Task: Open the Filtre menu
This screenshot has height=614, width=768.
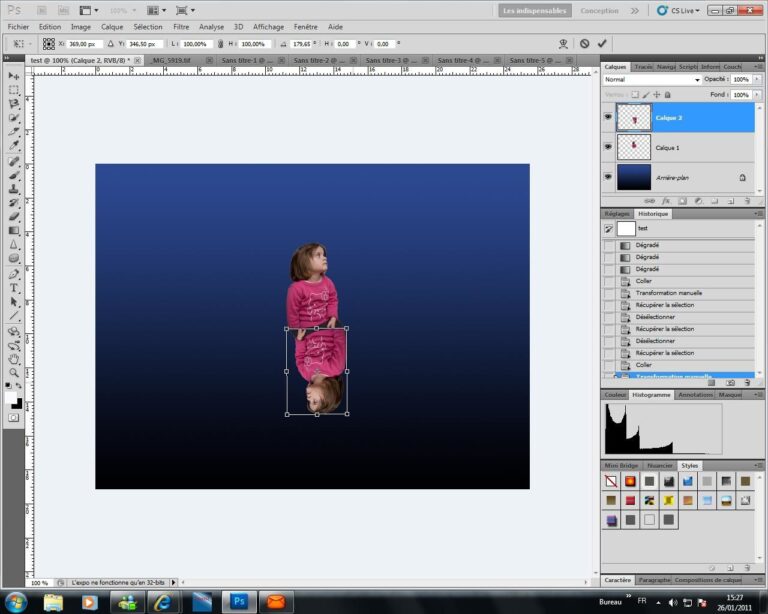Action: point(181,27)
